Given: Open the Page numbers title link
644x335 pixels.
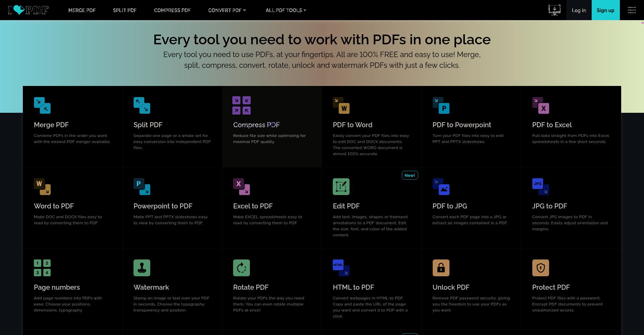Looking at the screenshot, I should point(57,287).
